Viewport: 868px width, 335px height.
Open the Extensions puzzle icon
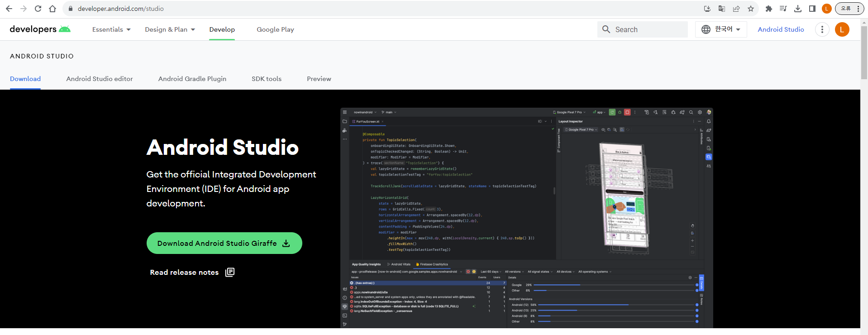tap(768, 9)
